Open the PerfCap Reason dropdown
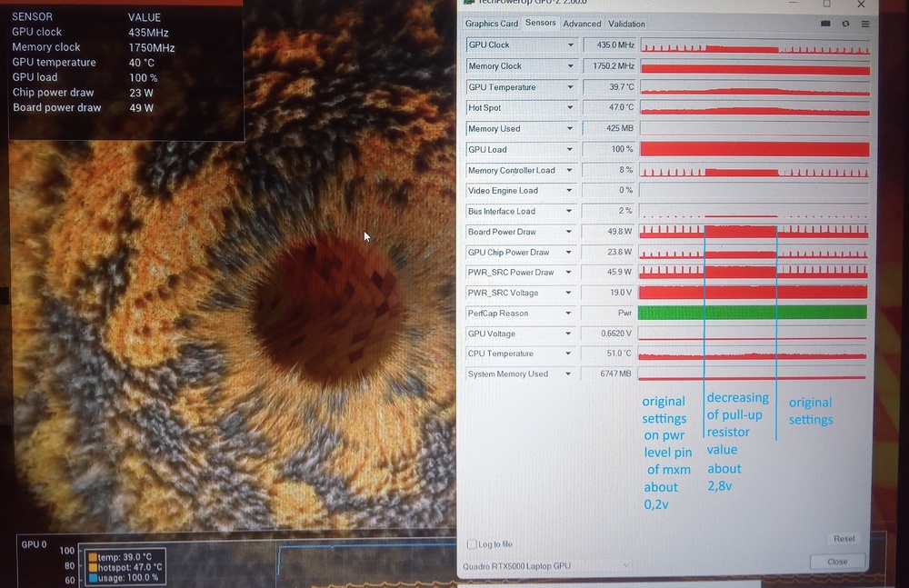Image resolution: width=909 pixels, height=588 pixels. [x=571, y=314]
